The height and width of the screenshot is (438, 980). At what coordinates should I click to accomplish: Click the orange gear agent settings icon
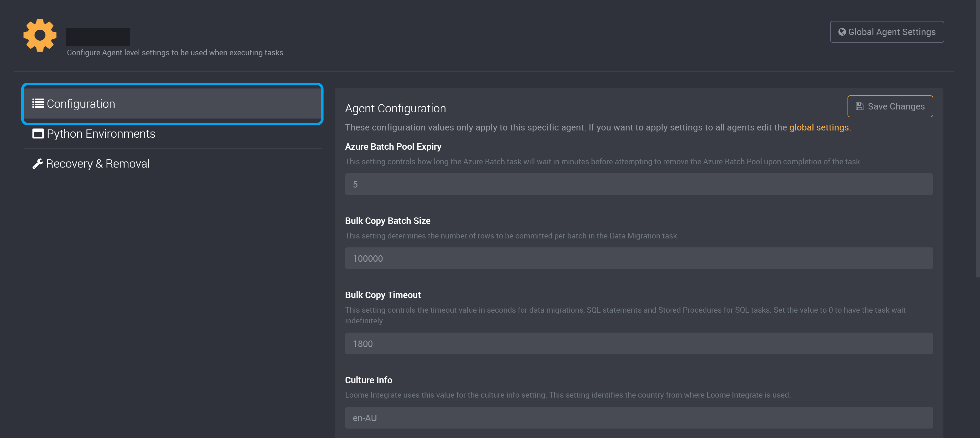point(40,35)
